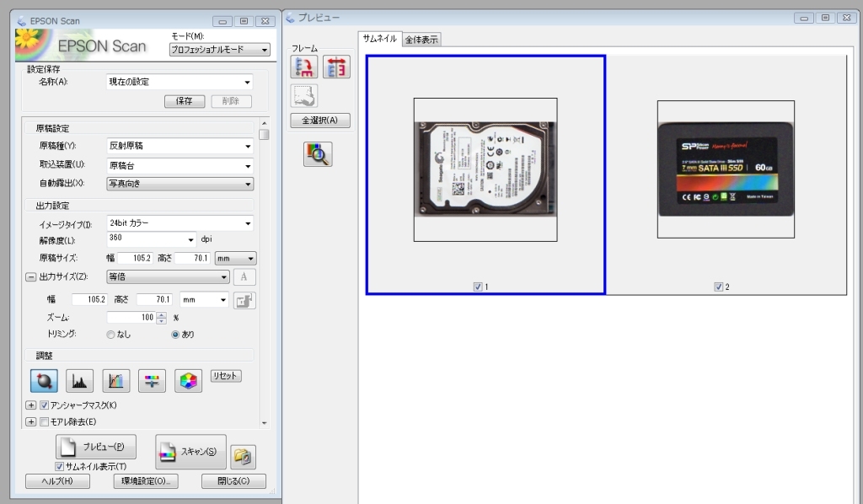Open the document type dropdown 反射原稿
Screen dimensions: 863x504
(180, 146)
